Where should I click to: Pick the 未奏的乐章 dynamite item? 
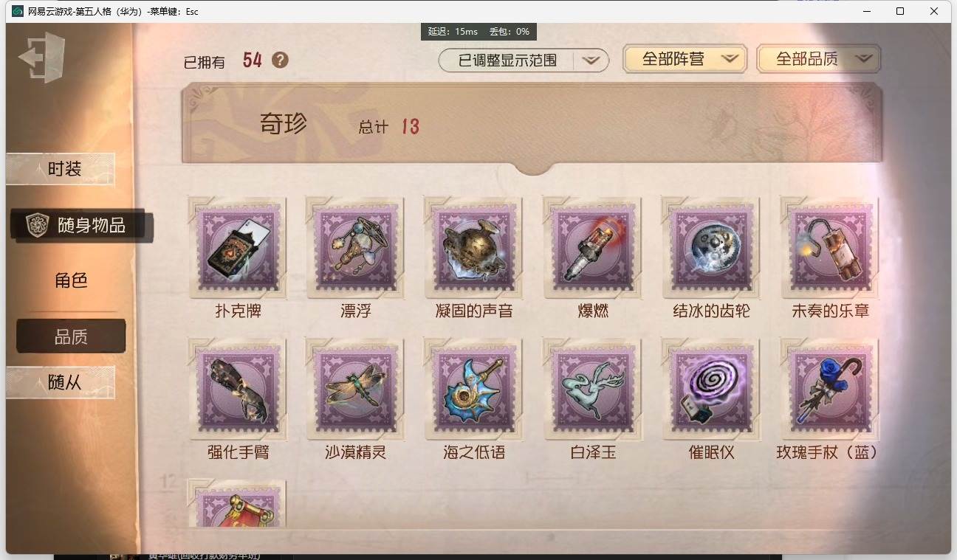point(830,248)
